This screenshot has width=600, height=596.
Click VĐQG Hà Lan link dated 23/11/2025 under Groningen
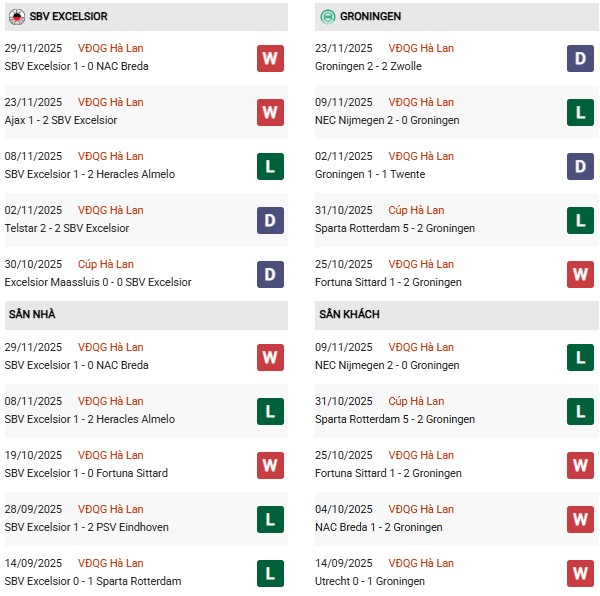(x=420, y=48)
